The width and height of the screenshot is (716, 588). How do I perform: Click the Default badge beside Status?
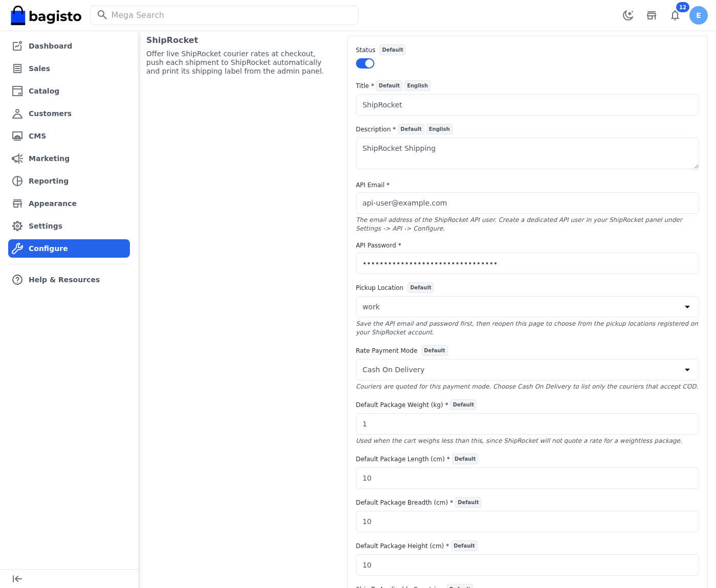click(392, 50)
